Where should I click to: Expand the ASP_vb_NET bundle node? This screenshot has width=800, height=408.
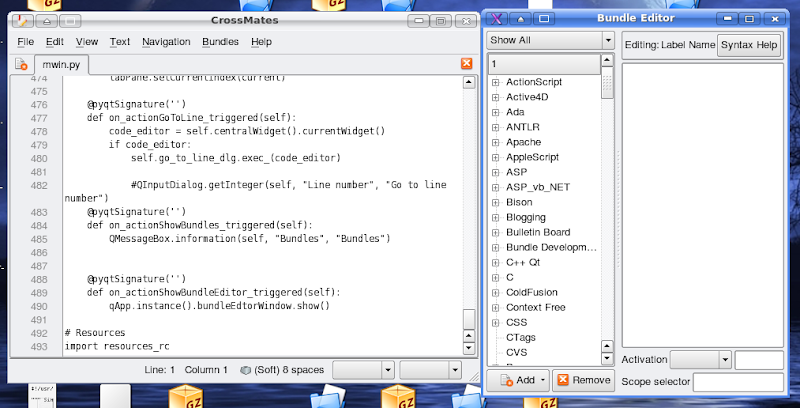[495, 187]
